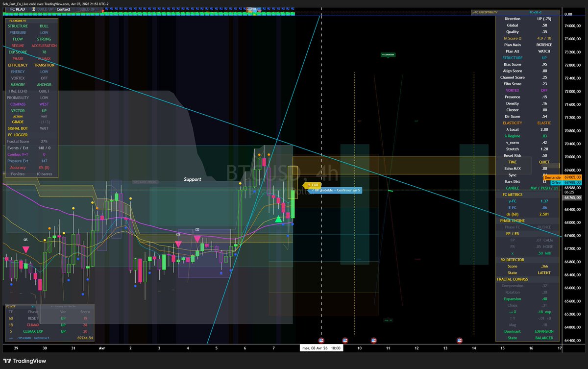Click 'λ Regime' value .83
The height and width of the screenshot is (369, 588).
tap(544, 136)
